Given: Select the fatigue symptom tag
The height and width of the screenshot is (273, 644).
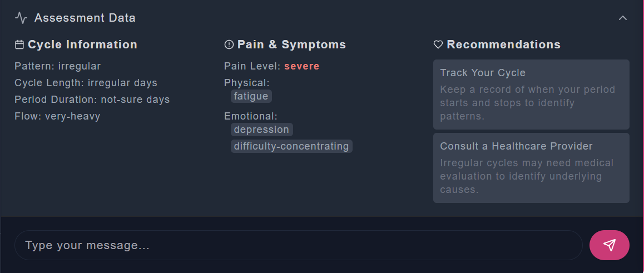Looking at the screenshot, I should [x=251, y=96].
